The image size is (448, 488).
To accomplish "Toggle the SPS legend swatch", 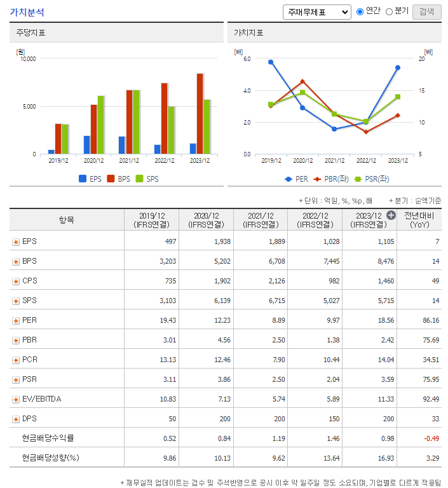I will (139, 179).
